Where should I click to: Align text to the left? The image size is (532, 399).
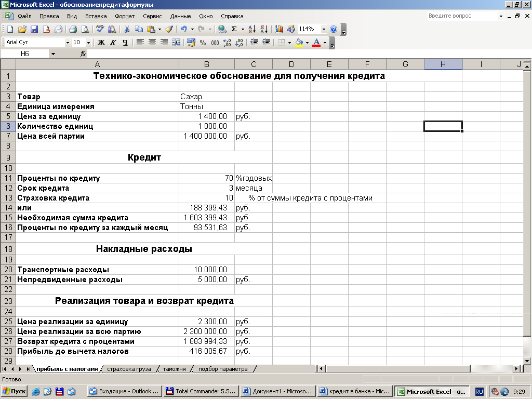point(140,43)
